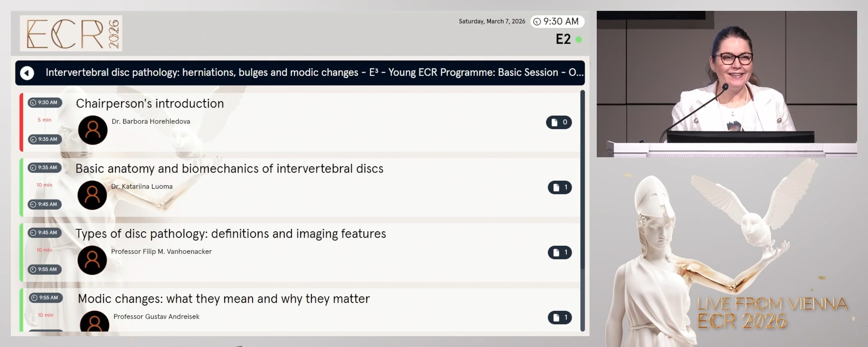Click the agenda list vertical scrollbar
868x347 pixels.
point(582,181)
